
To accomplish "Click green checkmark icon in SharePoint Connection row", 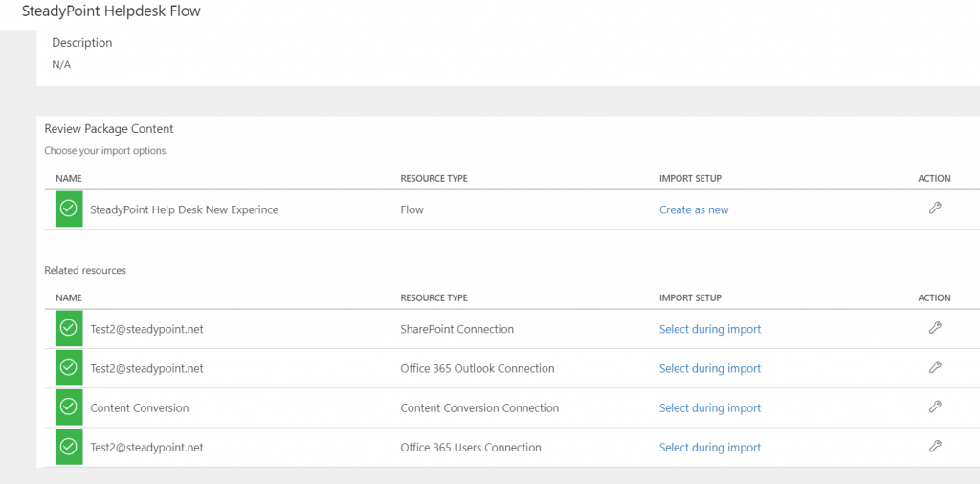I will [69, 328].
